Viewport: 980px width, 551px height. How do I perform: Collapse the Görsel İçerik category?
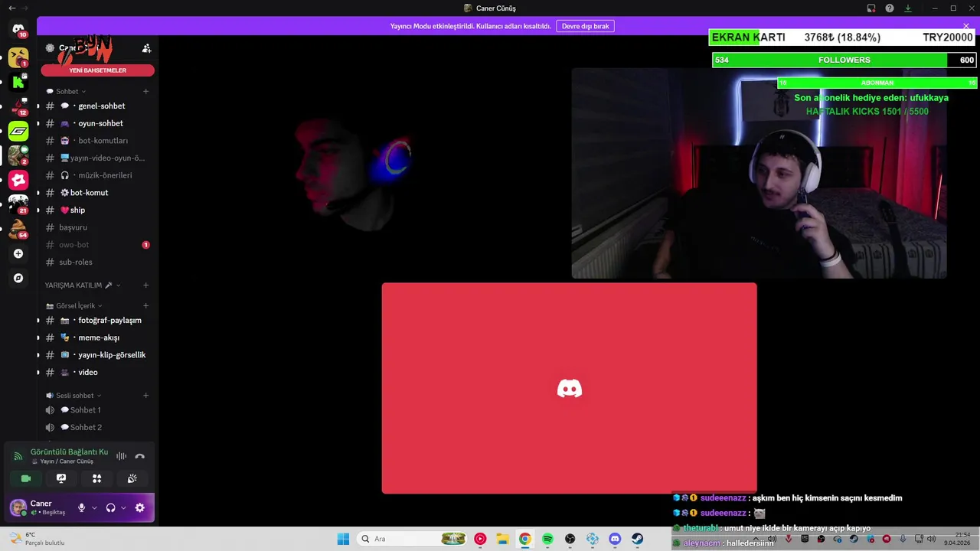(x=74, y=305)
